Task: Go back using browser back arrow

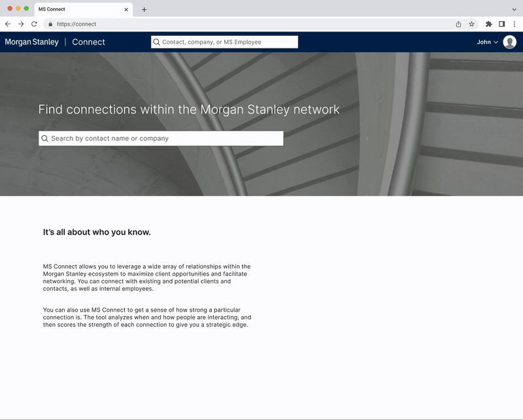Action: point(8,24)
